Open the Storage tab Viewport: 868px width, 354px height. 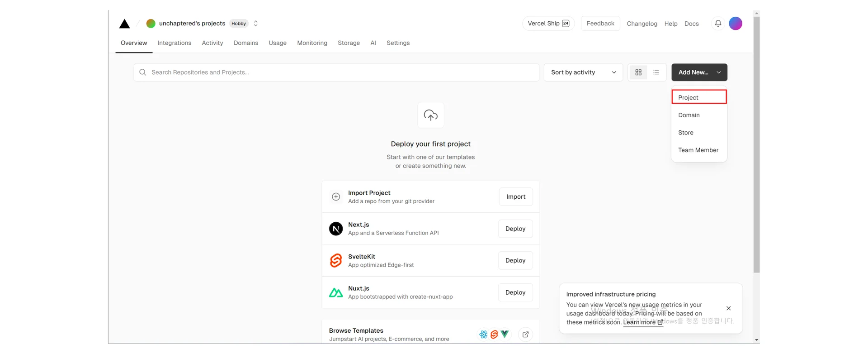coord(349,43)
